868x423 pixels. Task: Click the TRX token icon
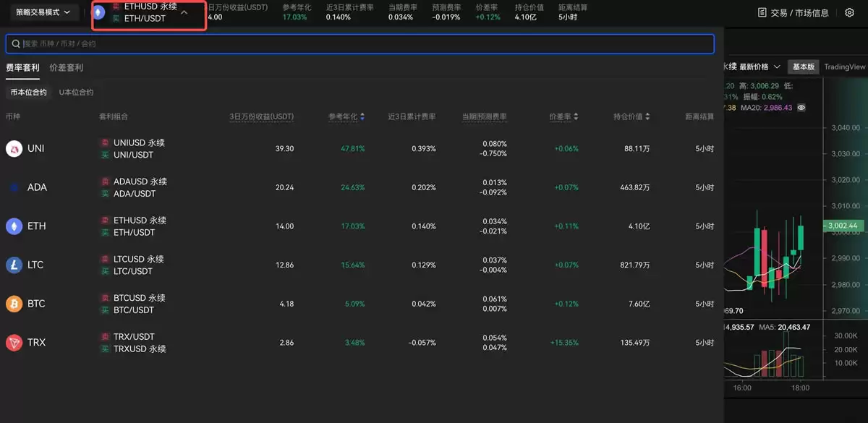point(13,342)
